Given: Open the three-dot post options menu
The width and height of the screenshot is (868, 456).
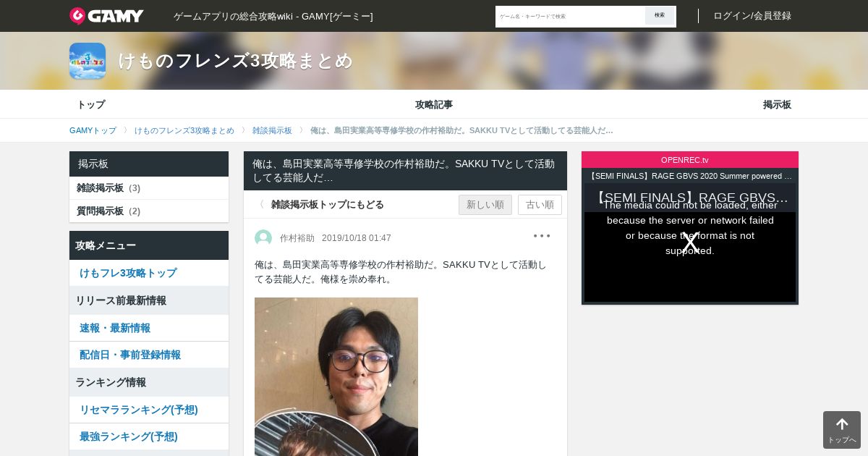Looking at the screenshot, I should [542, 236].
